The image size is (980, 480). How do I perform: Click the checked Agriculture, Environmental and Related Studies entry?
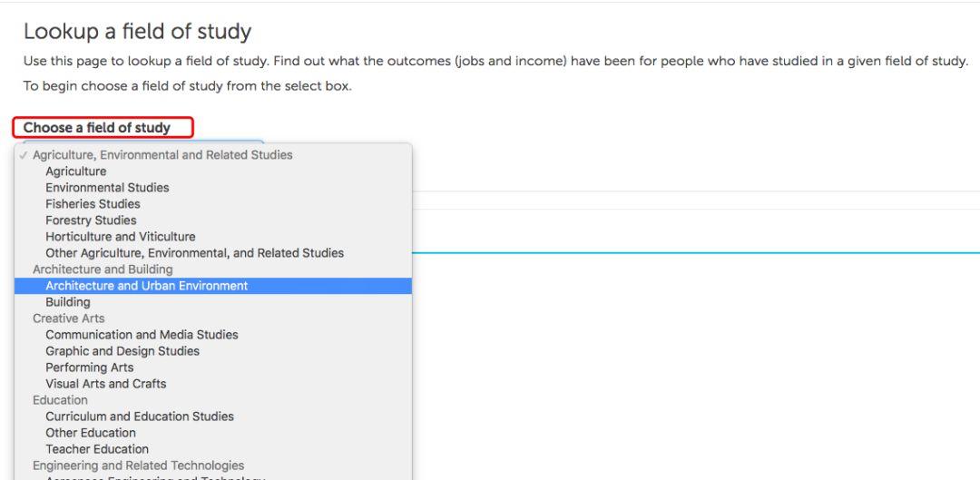[x=162, y=155]
